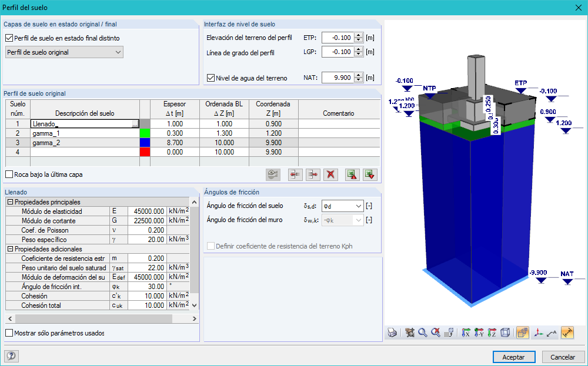
Task: Click the 'Comentario' column header
Action: [x=339, y=109]
